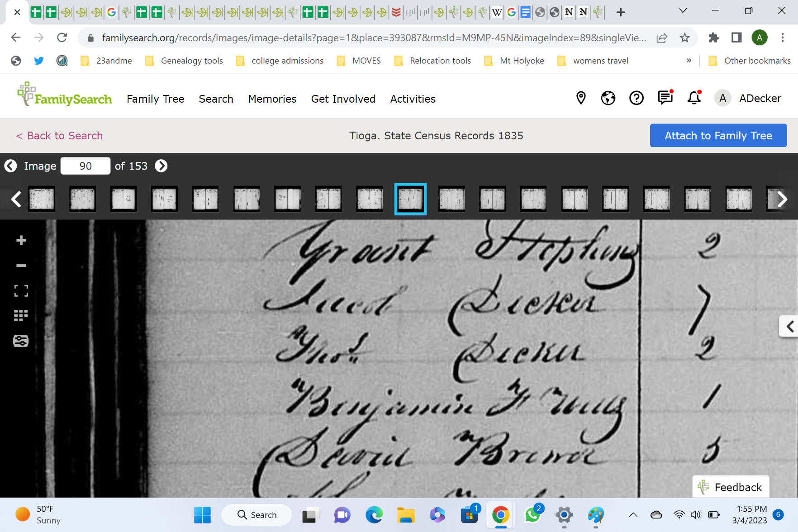Show more bookmarks chevron
The height and width of the screenshot is (532, 798).
[689, 61]
